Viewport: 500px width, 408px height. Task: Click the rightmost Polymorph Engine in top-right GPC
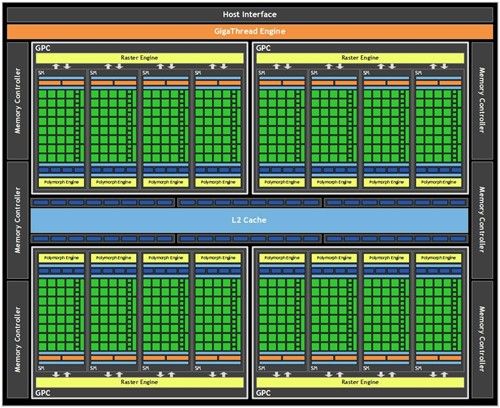coord(439,182)
